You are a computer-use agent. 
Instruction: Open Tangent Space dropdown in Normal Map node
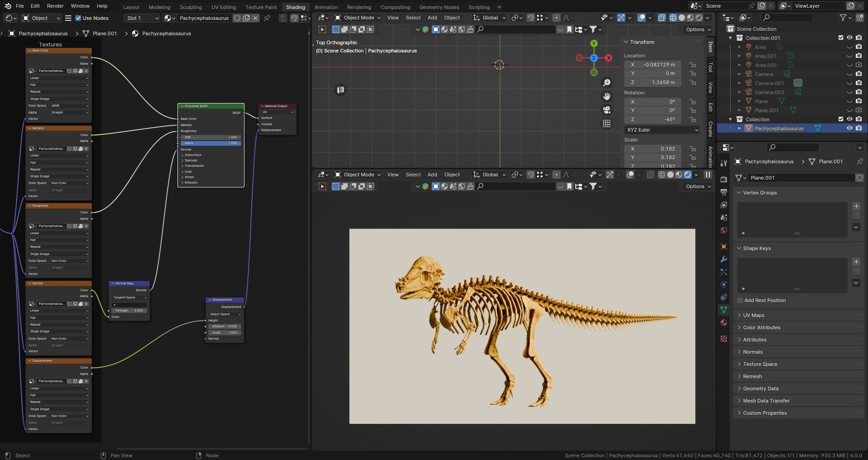point(129,298)
